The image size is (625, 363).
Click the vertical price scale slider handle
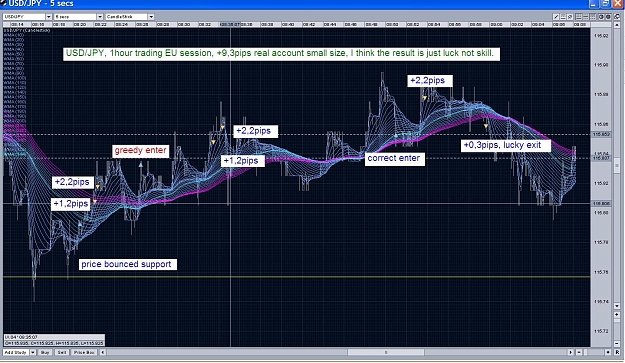(x=617, y=165)
